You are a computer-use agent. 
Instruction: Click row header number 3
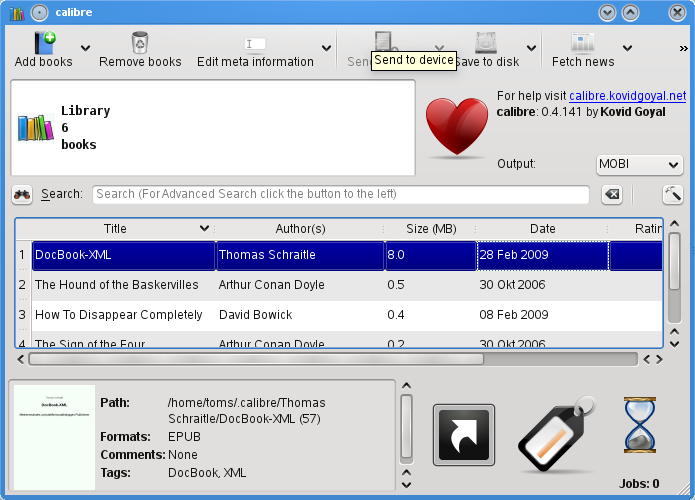[23, 315]
